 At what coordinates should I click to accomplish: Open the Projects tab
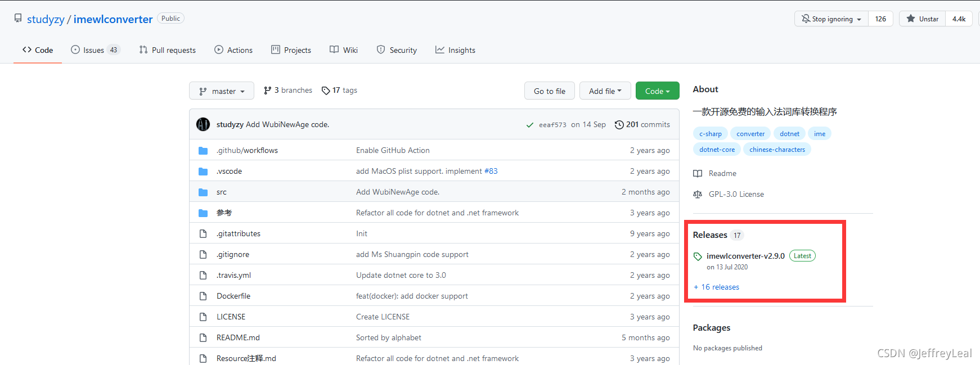[291, 50]
